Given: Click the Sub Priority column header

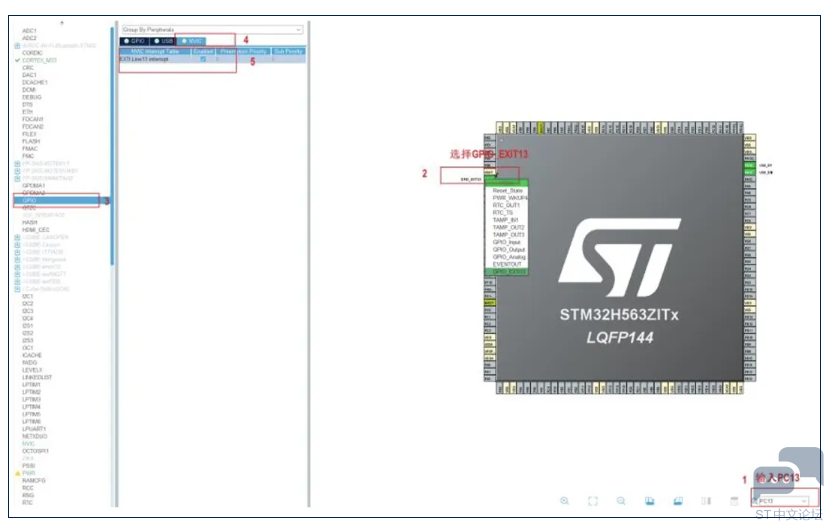Looking at the screenshot, I should click(288, 51).
